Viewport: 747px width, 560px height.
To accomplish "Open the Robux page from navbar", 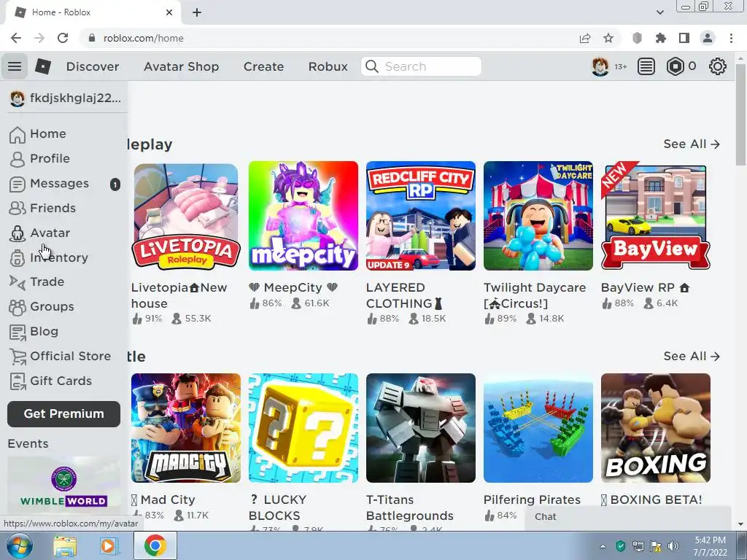I will pos(328,66).
